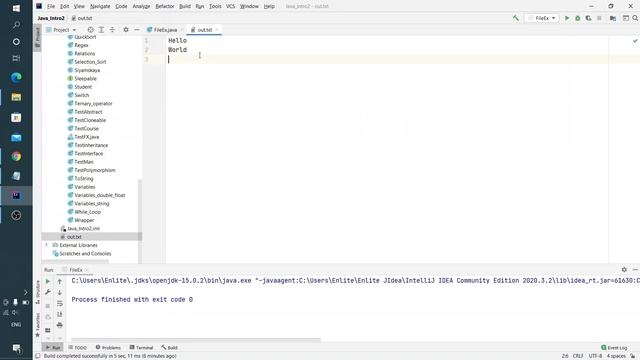
Task: Select the out.txt editor tab
Action: coord(204,30)
